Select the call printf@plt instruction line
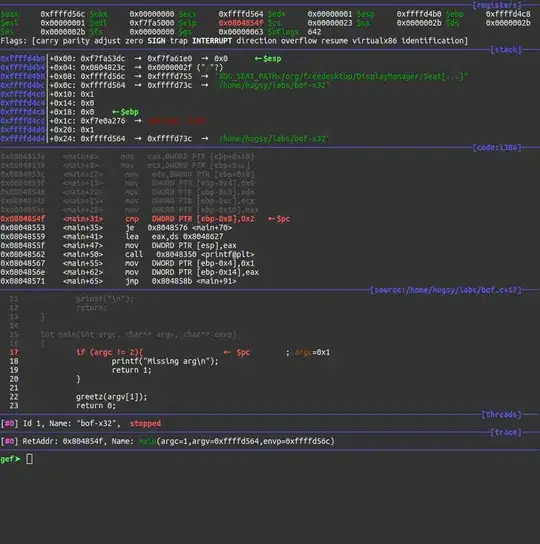This screenshot has height=544, width=540. tap(127, 254)
